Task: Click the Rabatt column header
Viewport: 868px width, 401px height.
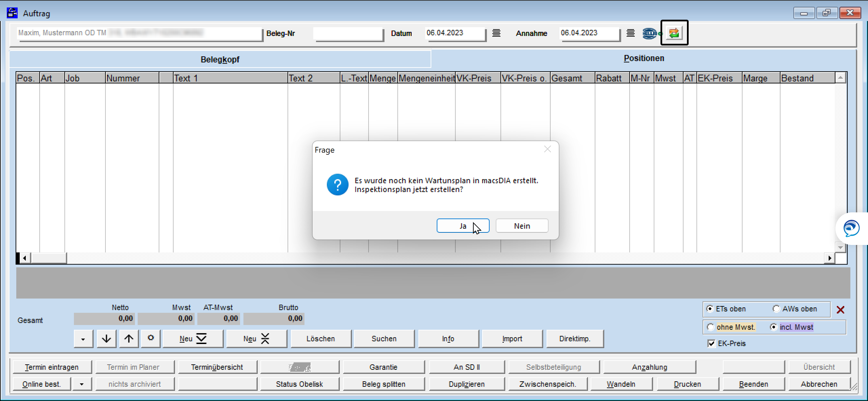Action: click(612, 78)
